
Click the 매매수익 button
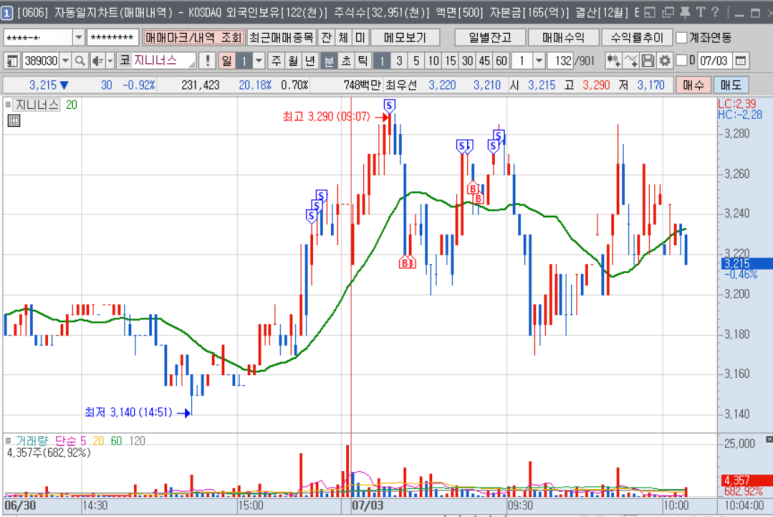[x=563, y=37]
